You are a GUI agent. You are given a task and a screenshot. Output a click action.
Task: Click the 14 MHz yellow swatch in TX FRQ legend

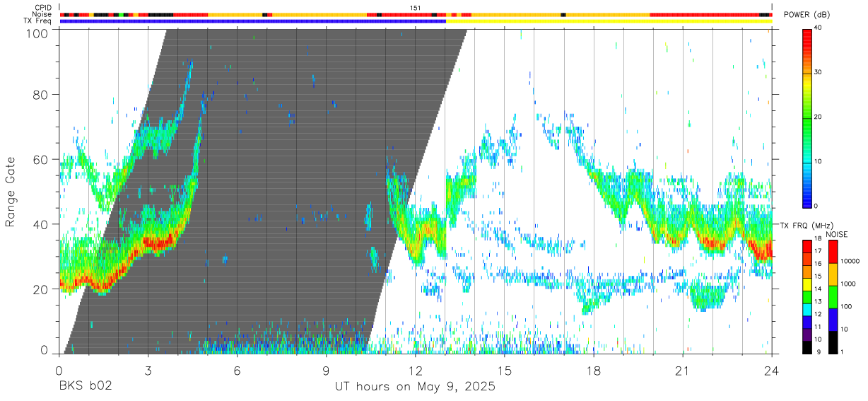[x=807, y=284]
